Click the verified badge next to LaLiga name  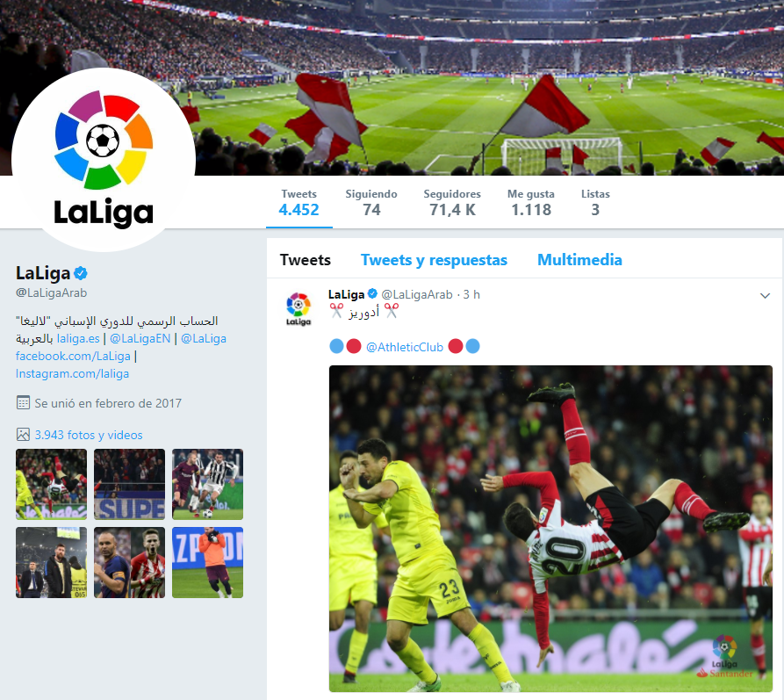[x=81, y=273]
